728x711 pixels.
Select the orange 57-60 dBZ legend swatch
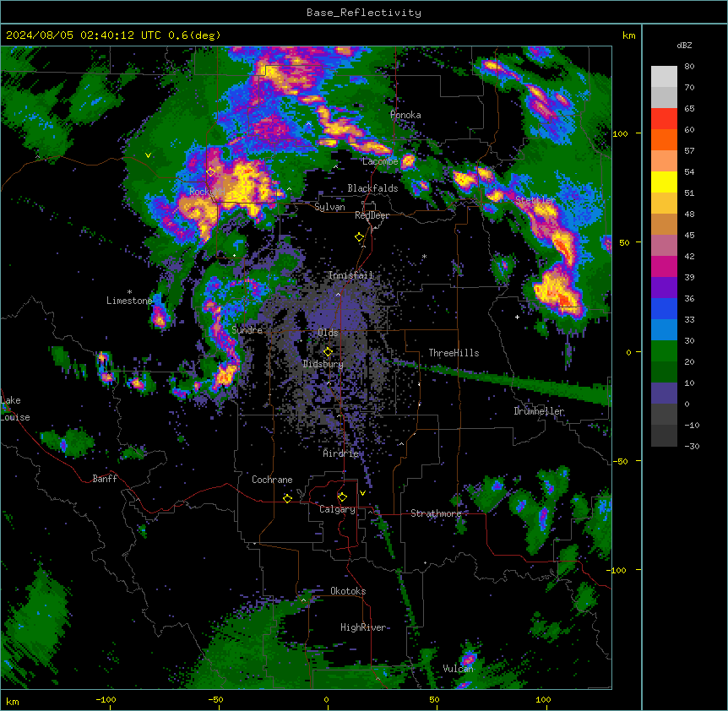click(664, 139)
